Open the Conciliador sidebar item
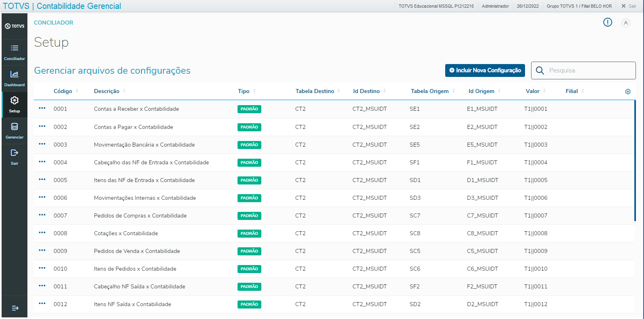 click(x=15, y=52)
